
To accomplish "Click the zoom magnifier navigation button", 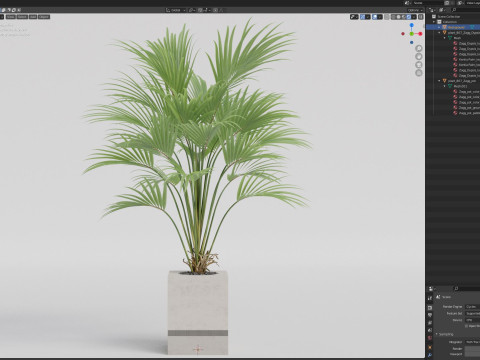I will click(419, 48).
